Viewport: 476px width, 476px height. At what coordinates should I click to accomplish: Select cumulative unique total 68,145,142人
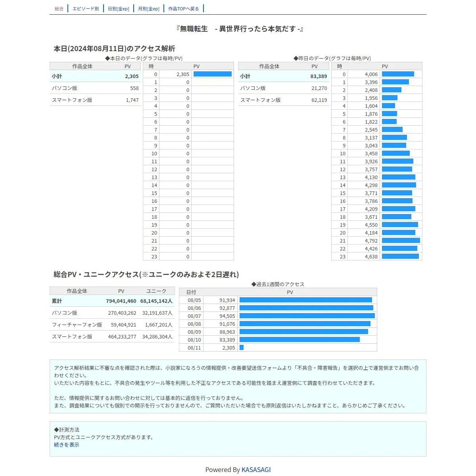coord(156,301)
